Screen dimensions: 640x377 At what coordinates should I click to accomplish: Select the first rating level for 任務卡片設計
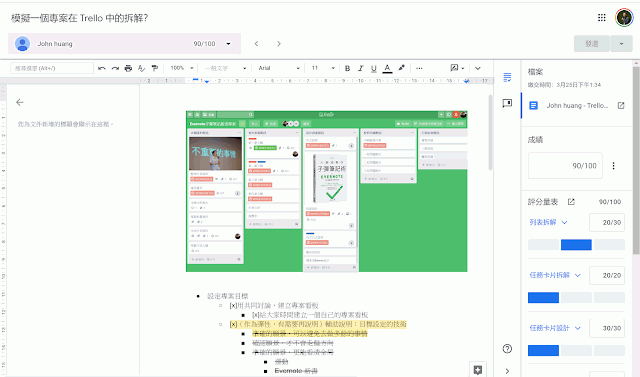point(543,350)
